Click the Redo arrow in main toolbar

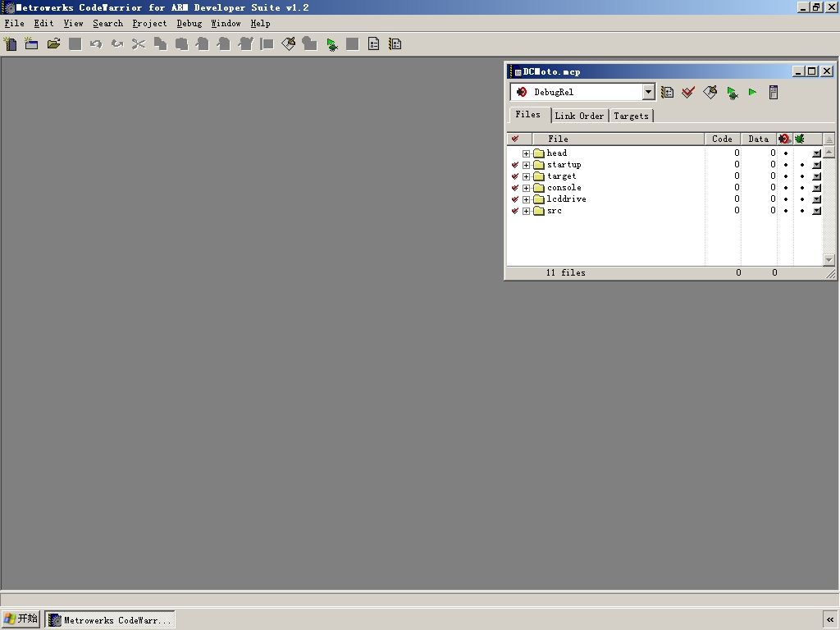point(117,44)
